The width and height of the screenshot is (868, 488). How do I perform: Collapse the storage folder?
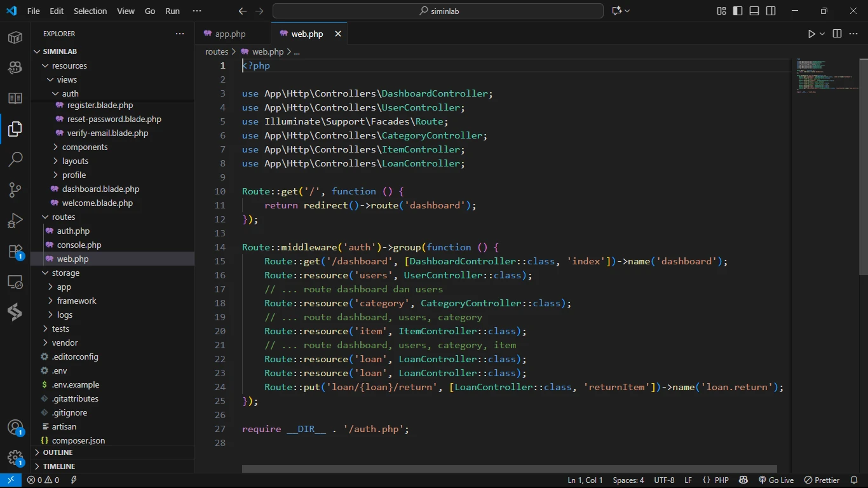(x=65, y=273)
